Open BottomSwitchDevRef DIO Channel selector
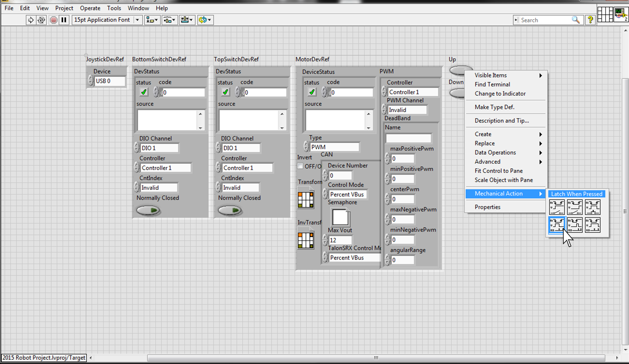The width and height of the screenshot is (629, 364). (159, 148)
